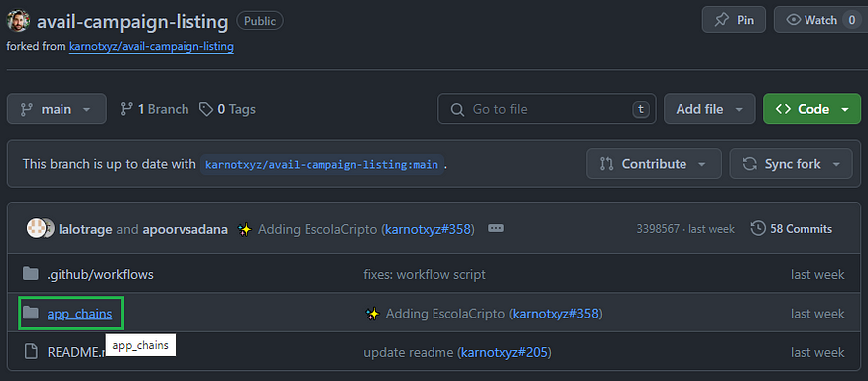
Task: Expand commit message ellipsis button
Action: (496, 228)
